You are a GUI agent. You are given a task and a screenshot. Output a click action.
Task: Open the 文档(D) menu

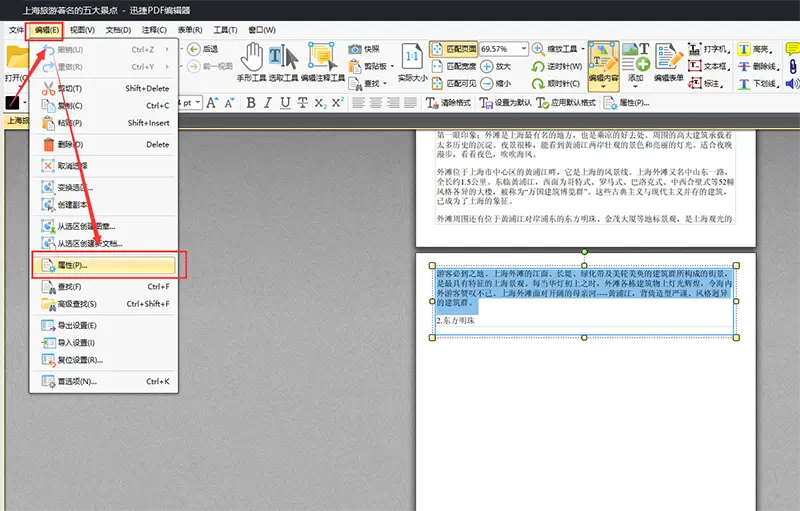118,30
